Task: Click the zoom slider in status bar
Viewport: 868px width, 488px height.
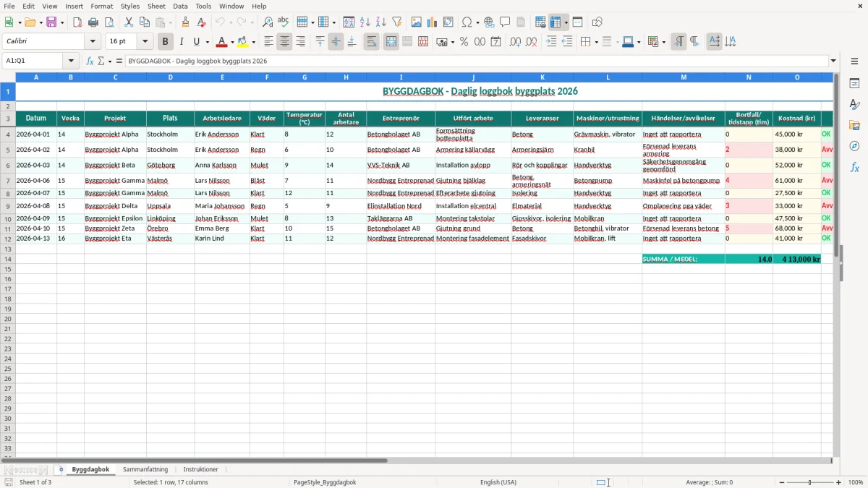Action: (810, 482)
